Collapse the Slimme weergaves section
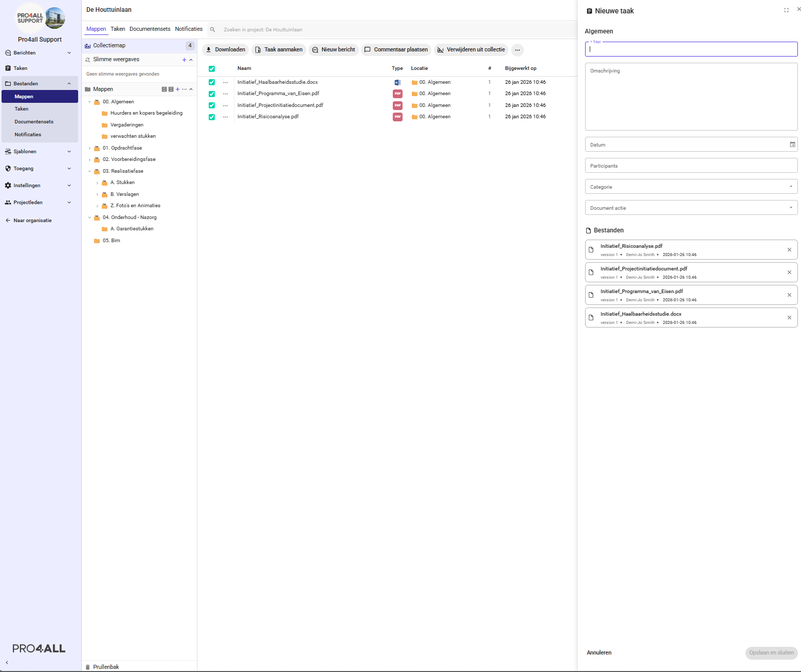Screen dimensions: 801x672 tap(191, 60)
